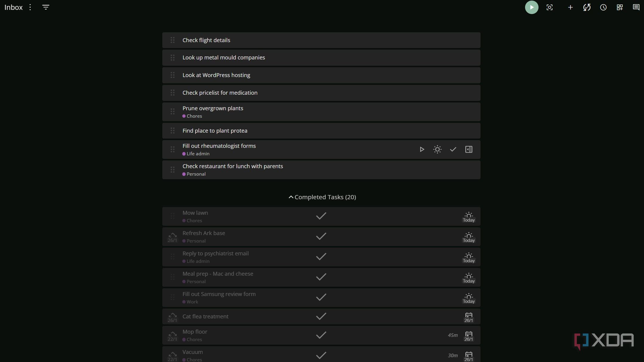This screenshot has height=362, width=644.
Task: Open the clock history icon
Action: (603, 7)
